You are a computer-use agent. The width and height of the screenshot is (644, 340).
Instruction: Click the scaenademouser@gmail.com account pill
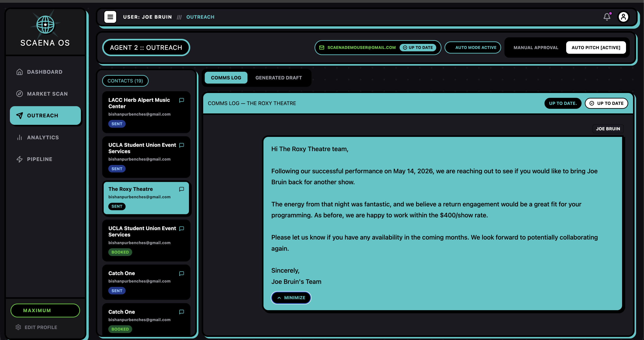(361, 48)
